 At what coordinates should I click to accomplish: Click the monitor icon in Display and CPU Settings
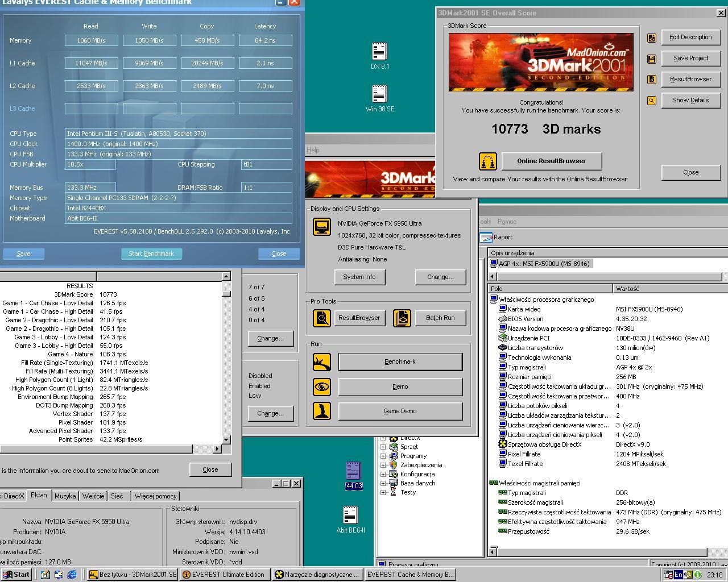pyautogui.click(x=322, y=227)
